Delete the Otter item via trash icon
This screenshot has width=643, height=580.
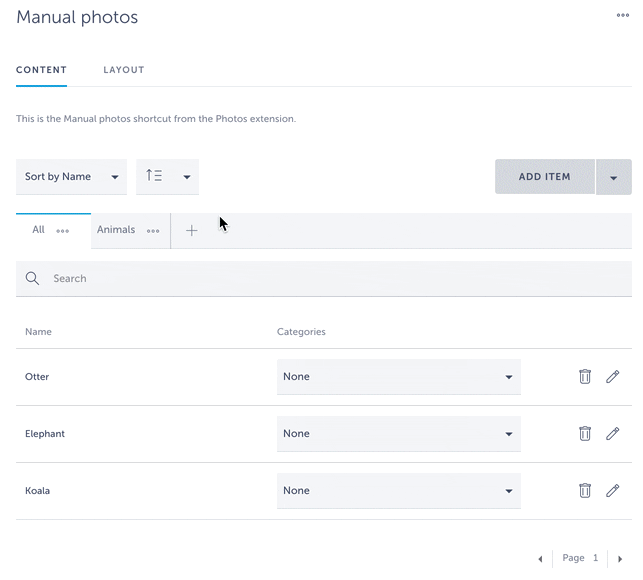click(x=585, y=377)
